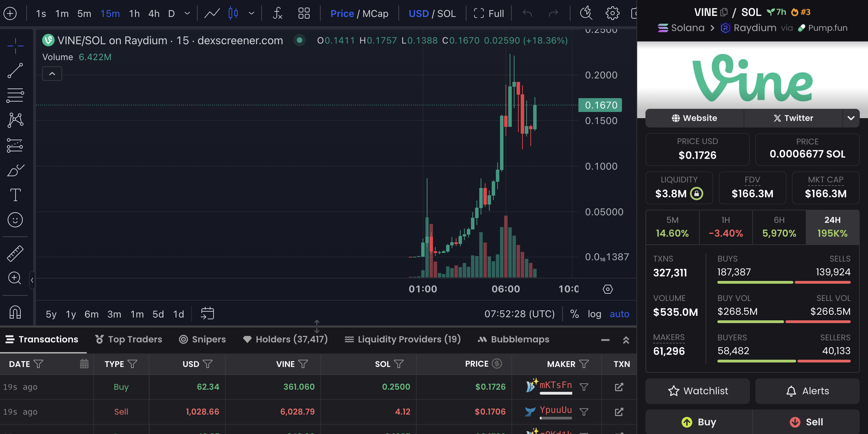
Task: Toggle USD / SOL currency display
Action: pos(432,13)
